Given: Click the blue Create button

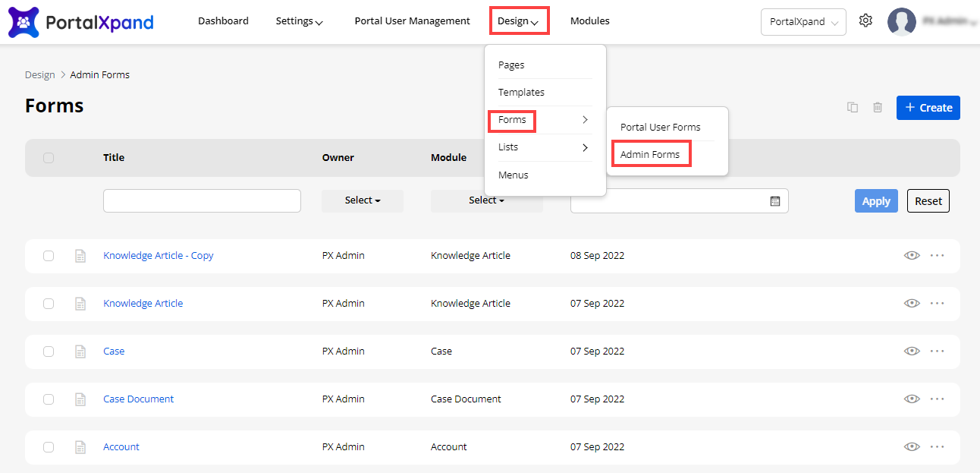Looking at the screenshot, I should click(928, 108).
